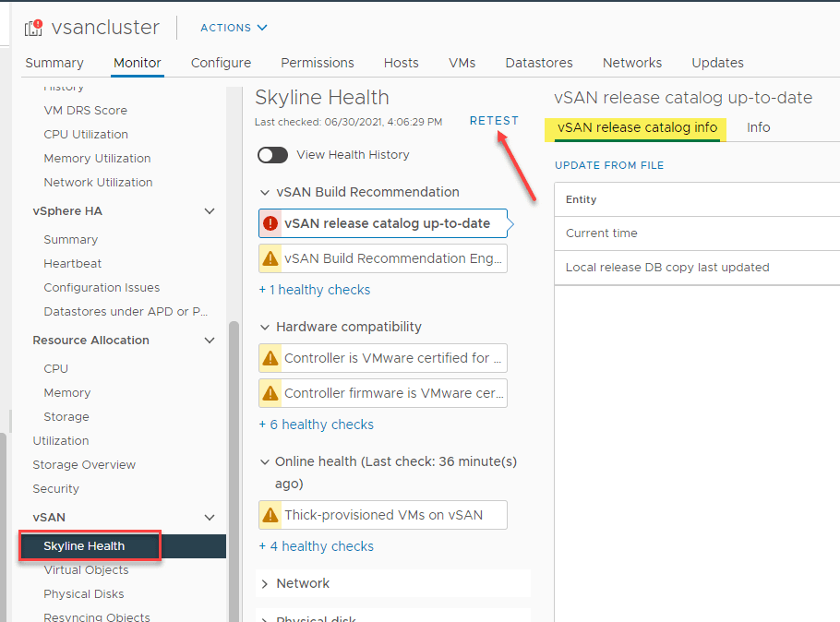Open CPU Utilization in sidebar
Viewport: 840px width, 622px height.
pyautogui.click(x=86, y=135)
